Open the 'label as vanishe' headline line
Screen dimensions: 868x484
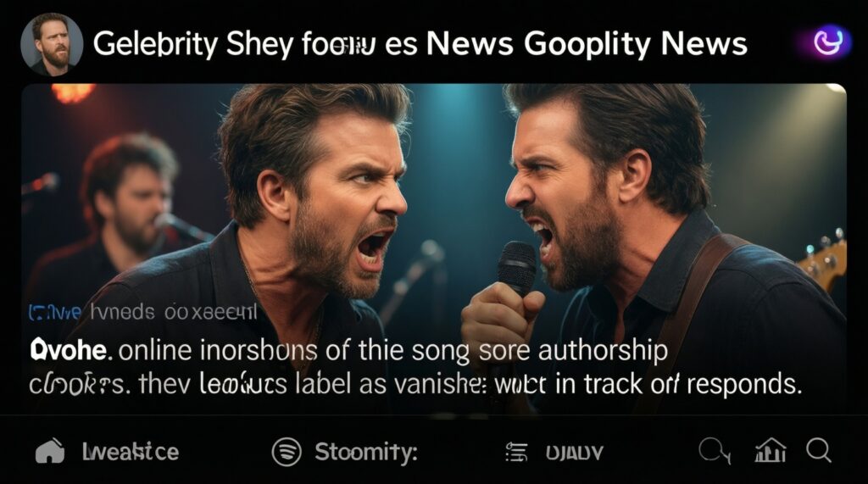(415, 383)
